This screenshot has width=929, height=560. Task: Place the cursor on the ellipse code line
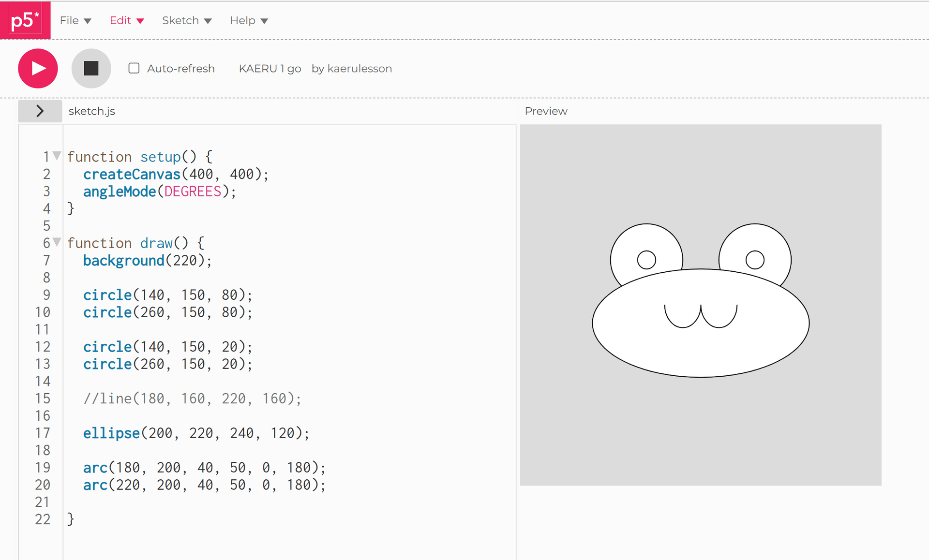pos(196,433)
